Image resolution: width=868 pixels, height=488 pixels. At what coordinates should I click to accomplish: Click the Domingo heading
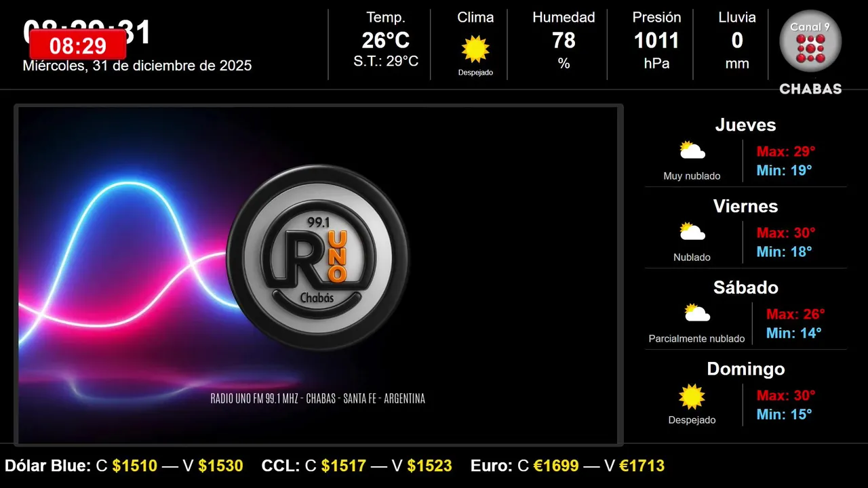pyautogui.click(x=745, y=369)
